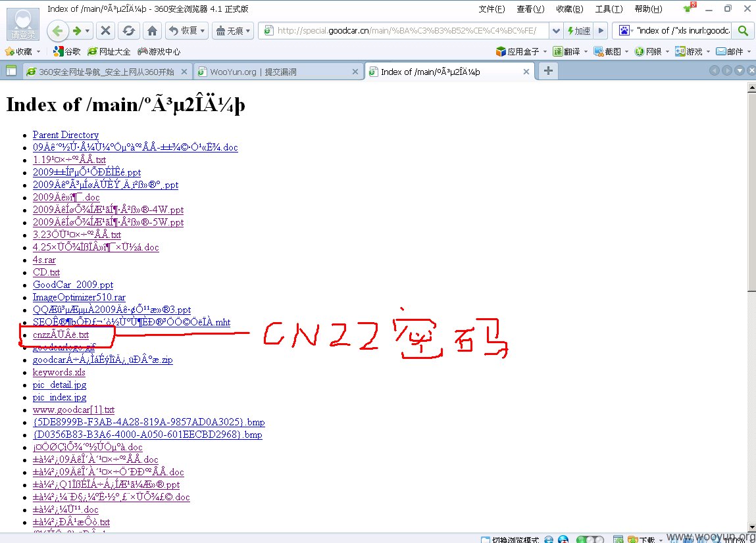Open the 4s.rar file link

[x=44, y=260]
